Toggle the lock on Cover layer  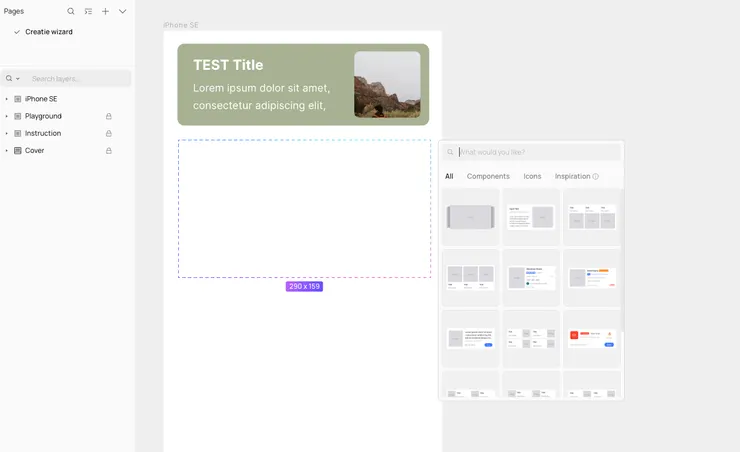(x=109, y=150)
